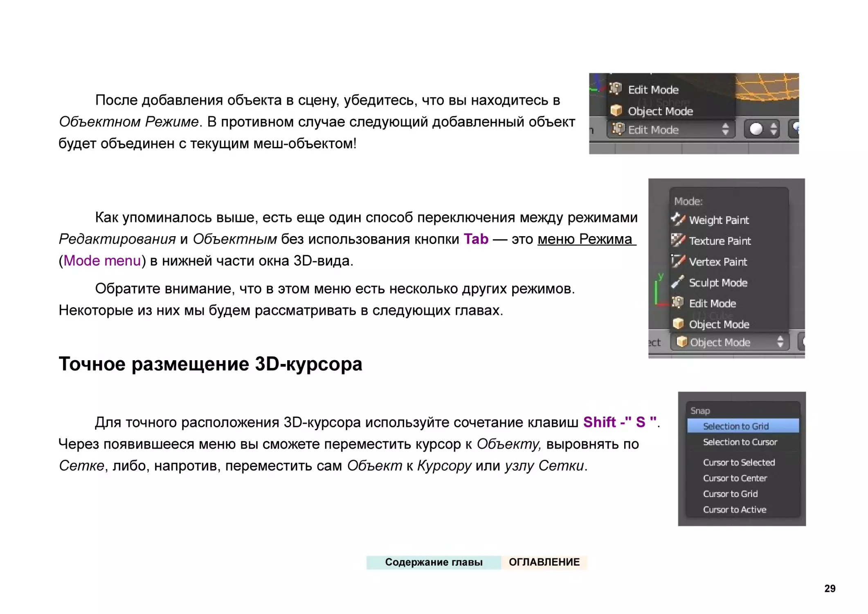Click the Object Mode cube icon in top popup
Image resolution: width=868 pixels, height=614 pixels.
click(616, 111)
